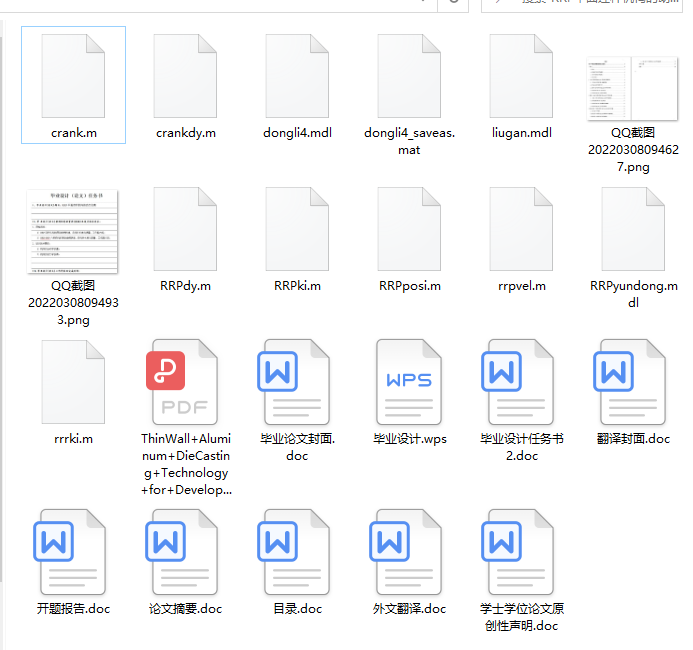Click the QQ截图20220308094627.png file name
The height and width of the screenshot is (650, 693).
click(633, 149)
